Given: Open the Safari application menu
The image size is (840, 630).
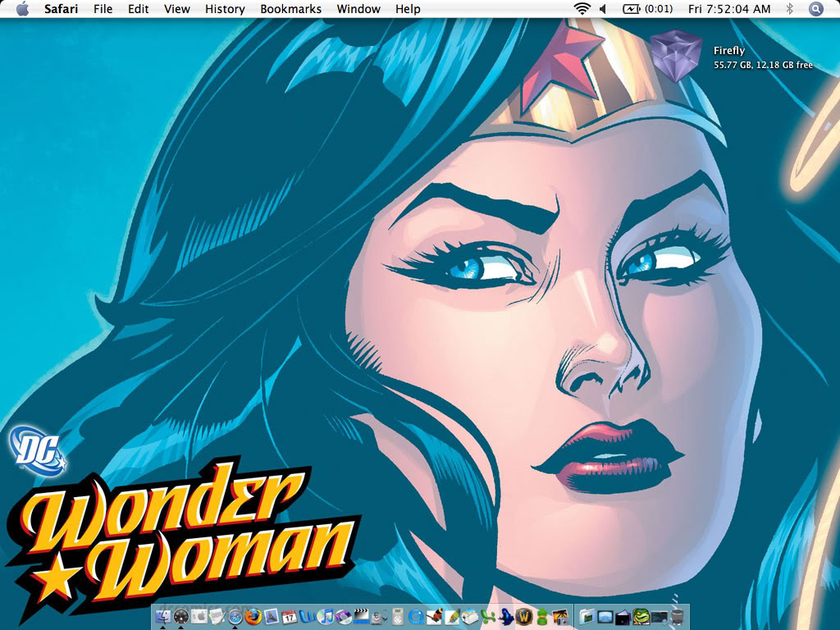Looking at the screenshot, I should tap(61, 9).
